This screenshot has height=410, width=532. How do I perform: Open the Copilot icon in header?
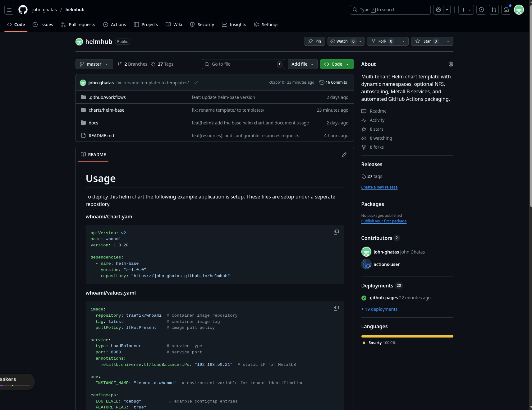[438, 10]
